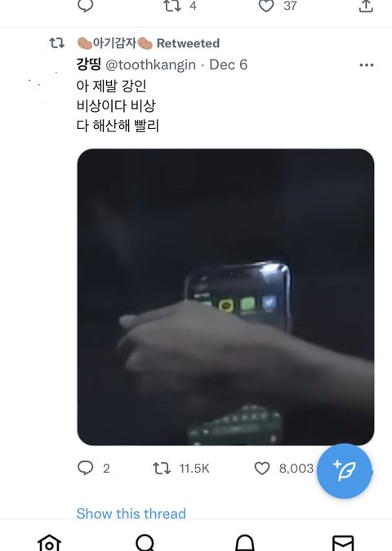Like the upper tweet with 37 likes
Viewport: 392px width, 551px height.
point(266,6)
